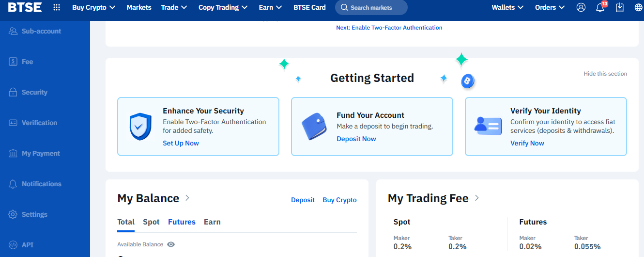The height and width of the screenshot is (257, 644).
Task: Click the Futures Taker 0.055% value
Action: [587, 246]
